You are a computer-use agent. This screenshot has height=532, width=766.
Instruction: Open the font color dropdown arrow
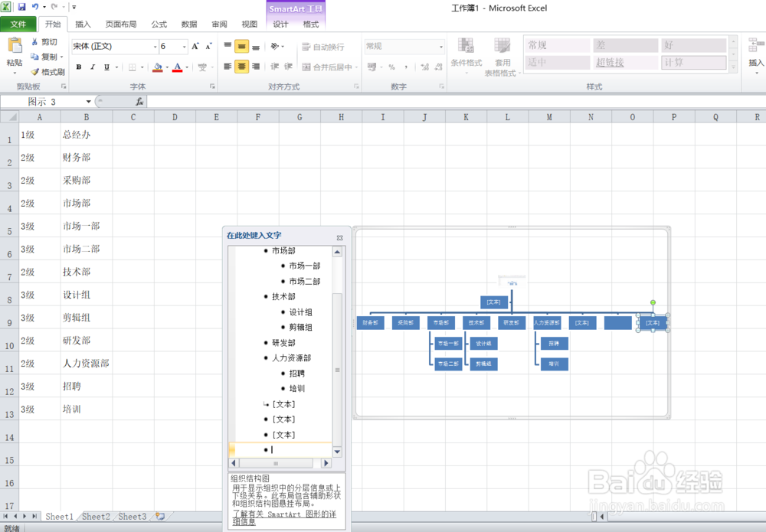[187, 67]
